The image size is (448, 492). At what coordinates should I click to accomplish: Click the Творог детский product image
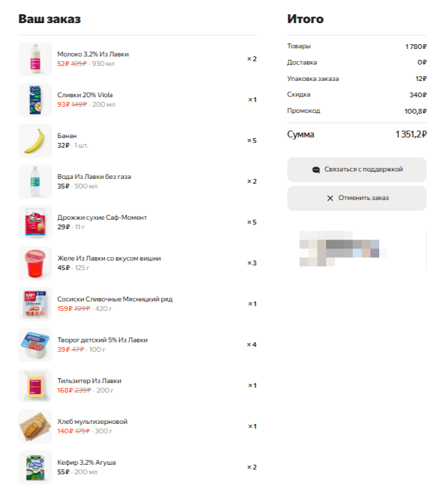tap(35, 345)
